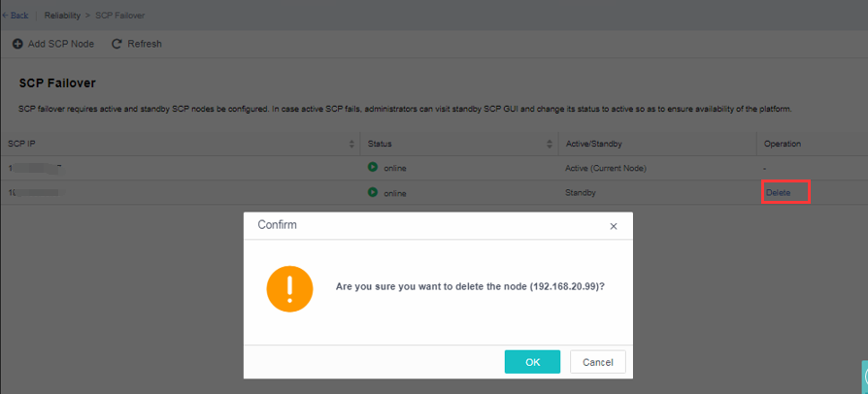This screenshot has height=394, width=868.
Task: Click the Active/Standby column header
Action: point(592,144)
